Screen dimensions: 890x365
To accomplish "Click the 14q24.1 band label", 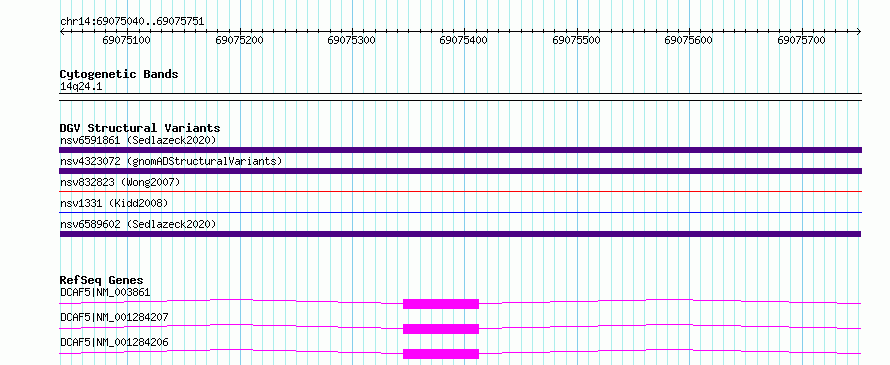I will [x=81, y=87].
